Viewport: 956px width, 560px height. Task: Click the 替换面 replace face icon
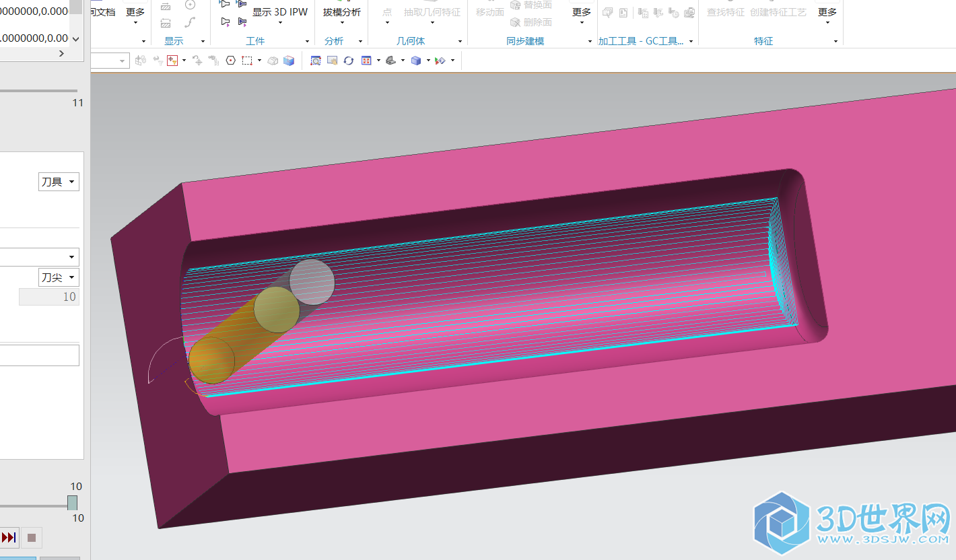click(x=515, y=5)
